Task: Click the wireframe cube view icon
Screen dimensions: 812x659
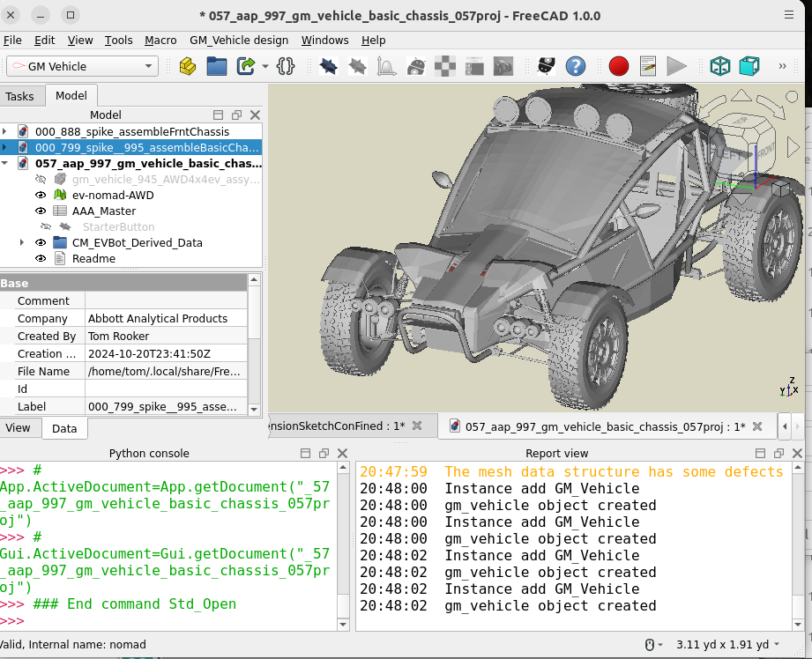Action: (720, 66)
